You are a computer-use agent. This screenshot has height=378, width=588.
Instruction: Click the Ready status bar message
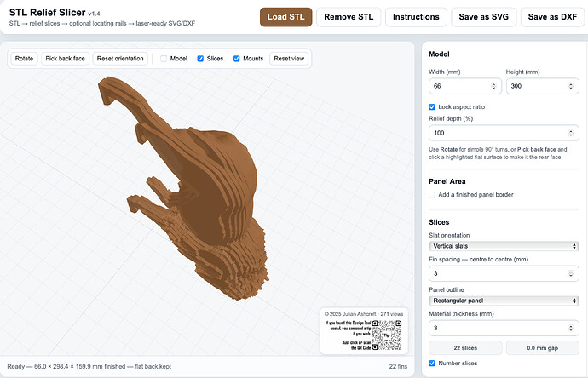coord(89,366)
